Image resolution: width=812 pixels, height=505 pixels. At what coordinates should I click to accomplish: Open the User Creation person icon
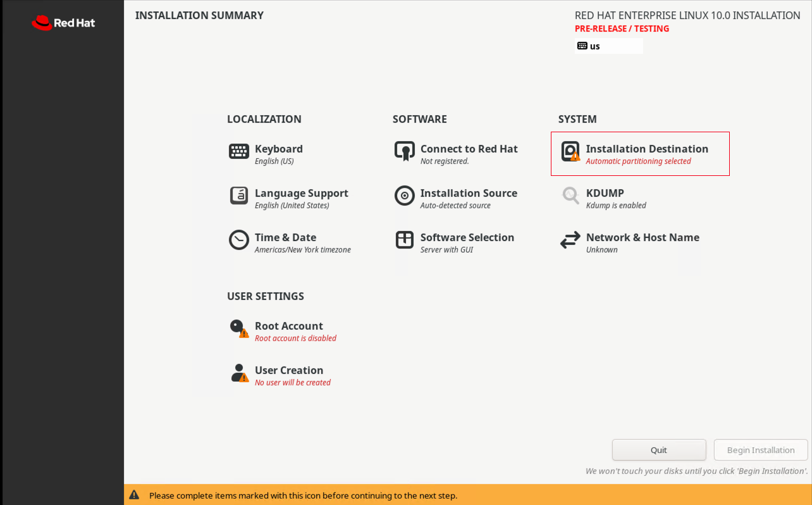coord(239,373)
